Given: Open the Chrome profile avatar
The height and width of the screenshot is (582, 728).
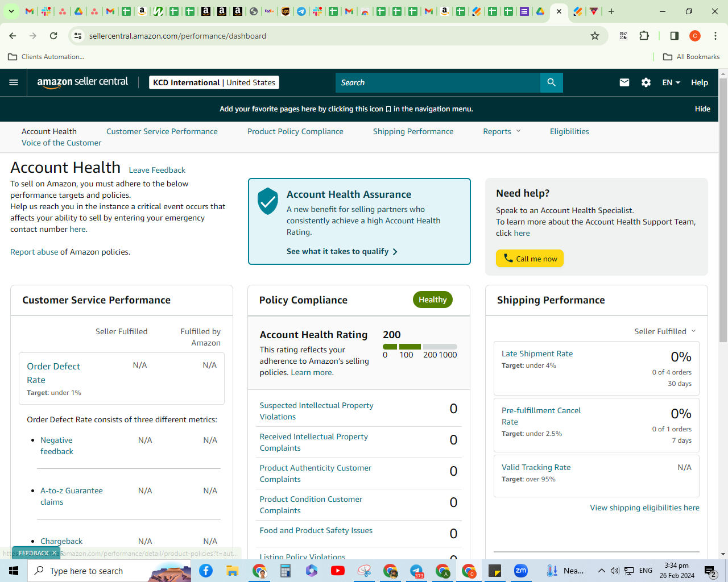Looking at the screenshot, I should pos(695,36).
